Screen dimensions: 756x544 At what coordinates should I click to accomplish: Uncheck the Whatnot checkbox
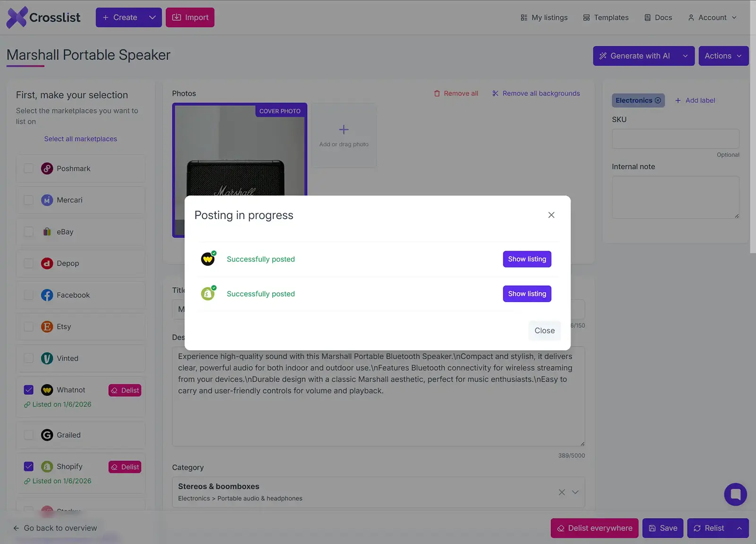[x=29, y=390]
